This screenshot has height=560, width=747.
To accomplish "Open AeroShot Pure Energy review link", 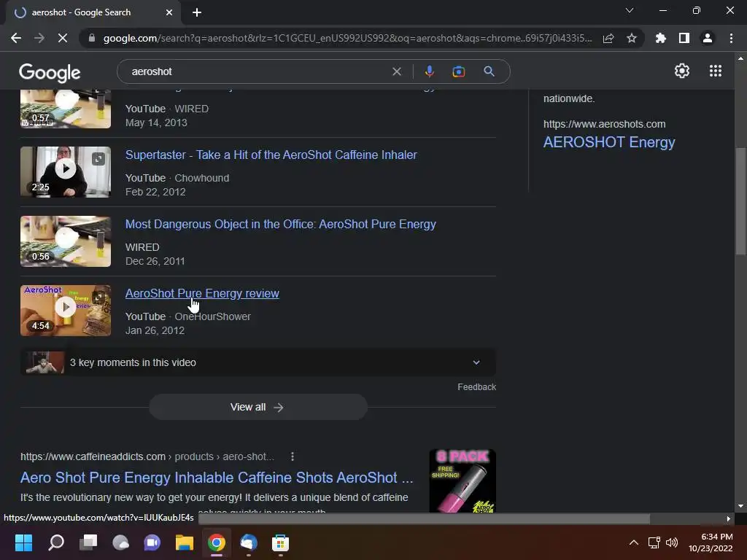I will 202,293.
